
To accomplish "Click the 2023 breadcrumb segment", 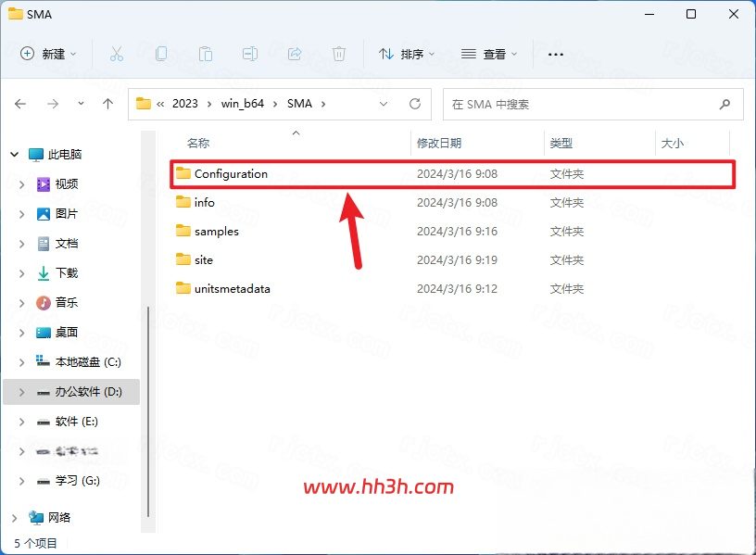I will pyautogui.click(x=185, y=104).
